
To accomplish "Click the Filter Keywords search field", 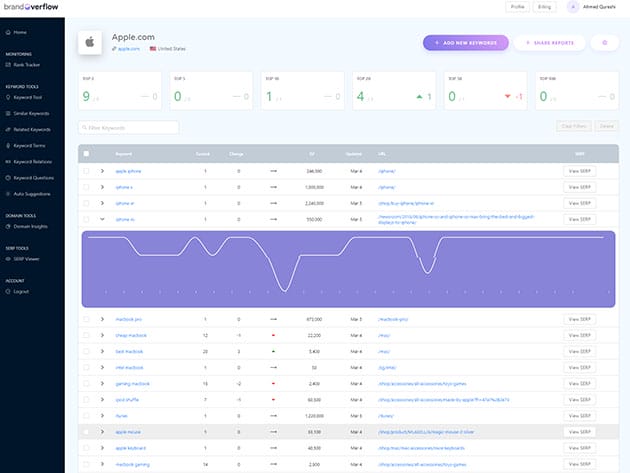I will point(129,128).
